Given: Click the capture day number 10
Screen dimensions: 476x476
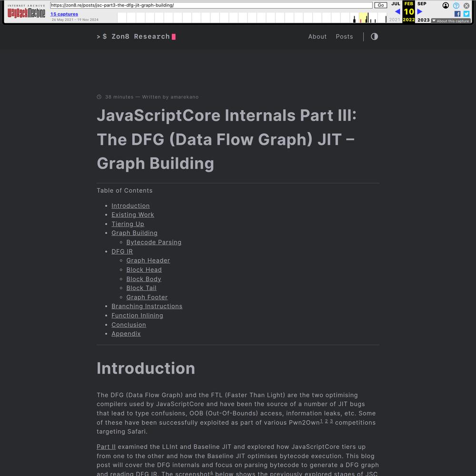Looking at the screenshot, I should pyautogui.click(x=408, y=11).
